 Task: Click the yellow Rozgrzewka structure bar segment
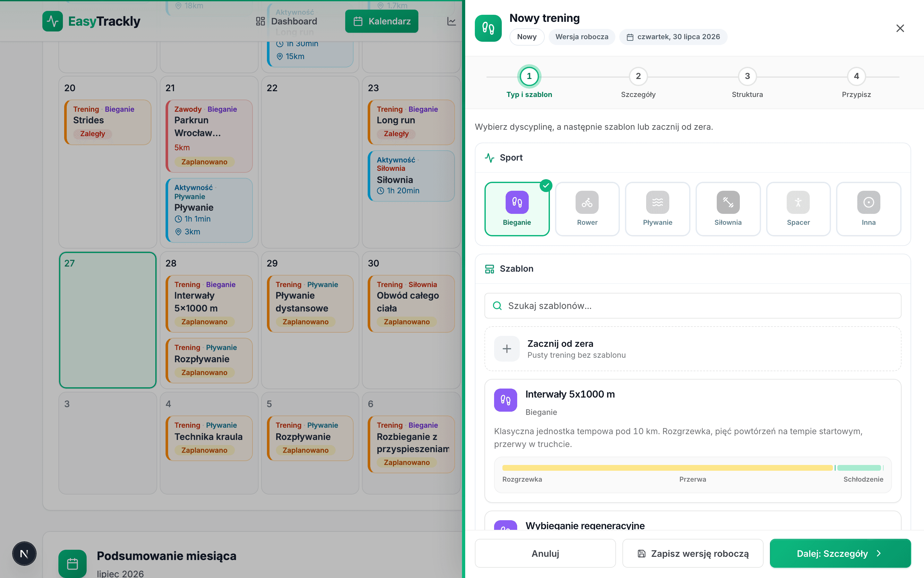coord(667,468)
